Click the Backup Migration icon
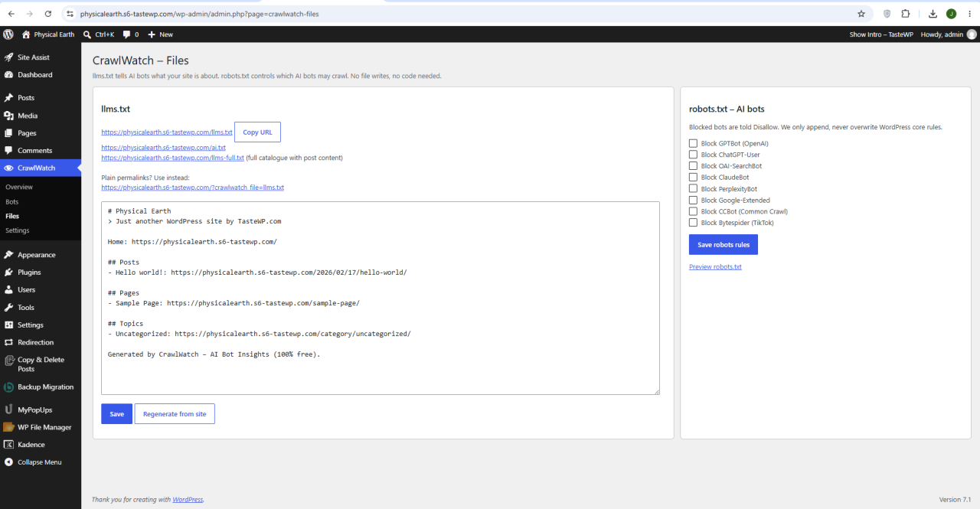 (x=8, y=387)
